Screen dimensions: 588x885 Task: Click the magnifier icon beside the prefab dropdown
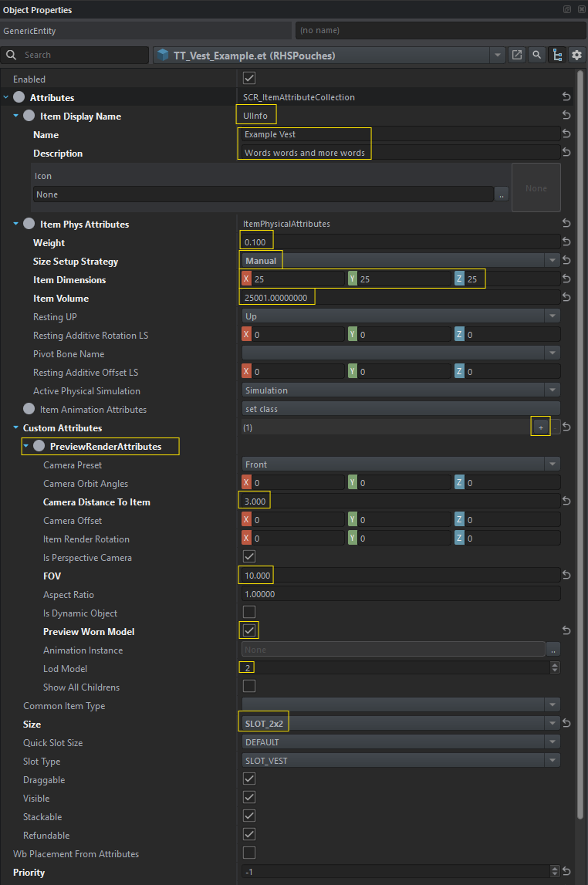[536, 55]
